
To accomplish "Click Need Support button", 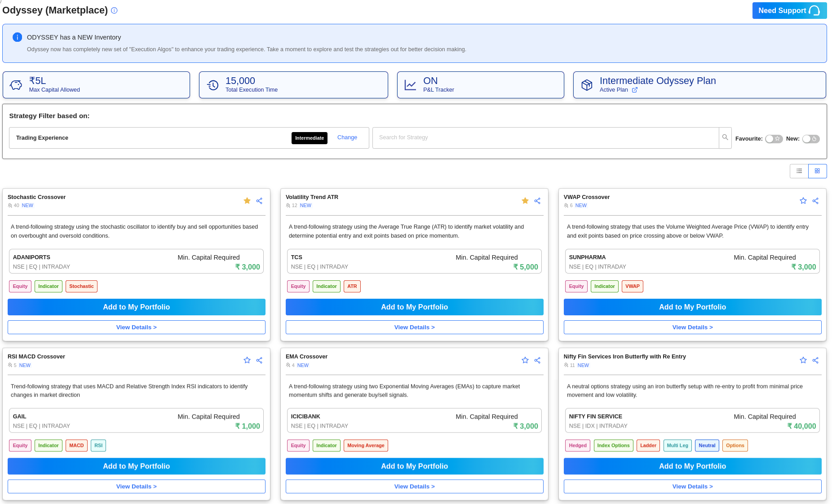I will (x=789, y=10).
